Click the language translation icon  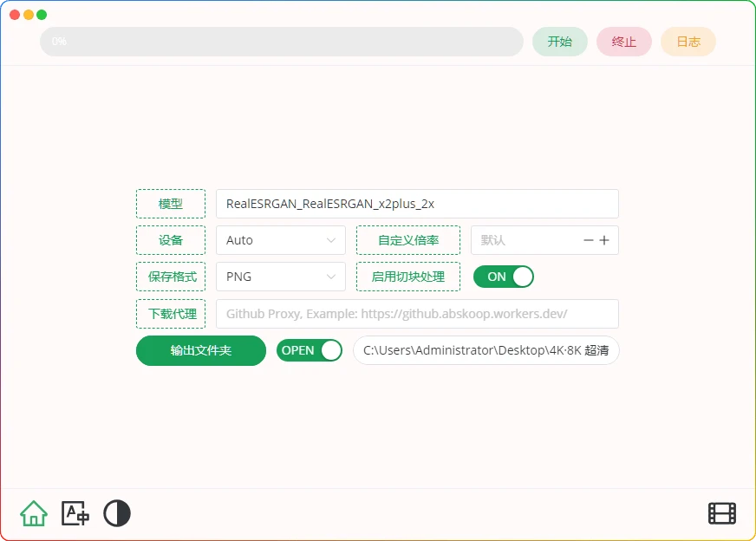(75, 513)
